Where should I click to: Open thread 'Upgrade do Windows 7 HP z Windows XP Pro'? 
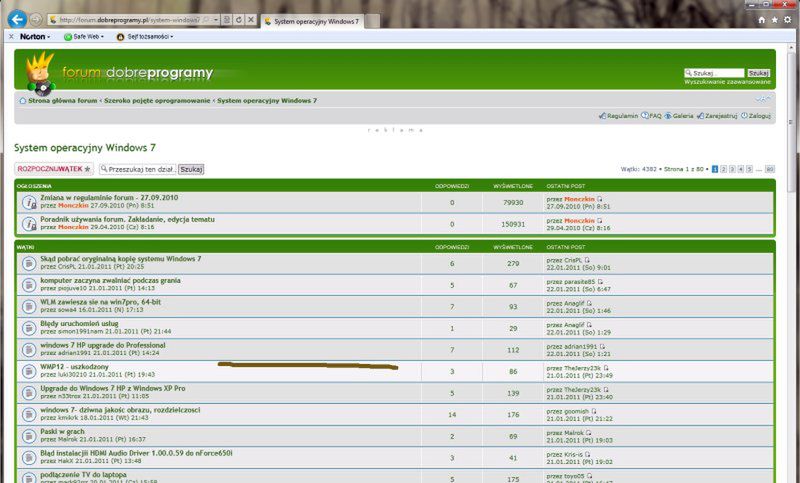pos(113,388)
